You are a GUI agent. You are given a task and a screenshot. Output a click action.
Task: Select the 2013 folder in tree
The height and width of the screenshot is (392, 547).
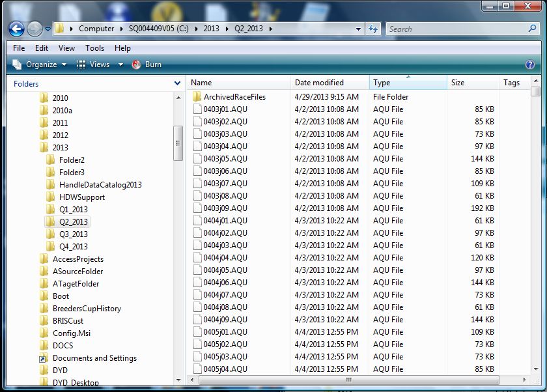tap(60, 148)
